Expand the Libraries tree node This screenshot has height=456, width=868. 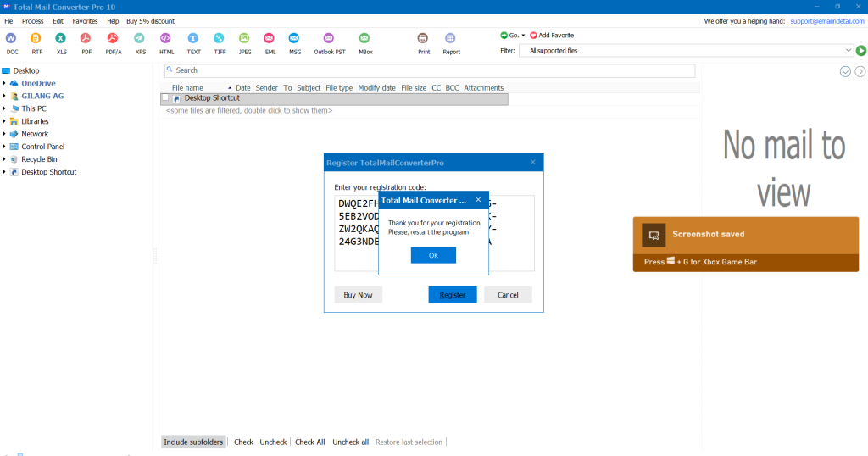pos(4,121)
